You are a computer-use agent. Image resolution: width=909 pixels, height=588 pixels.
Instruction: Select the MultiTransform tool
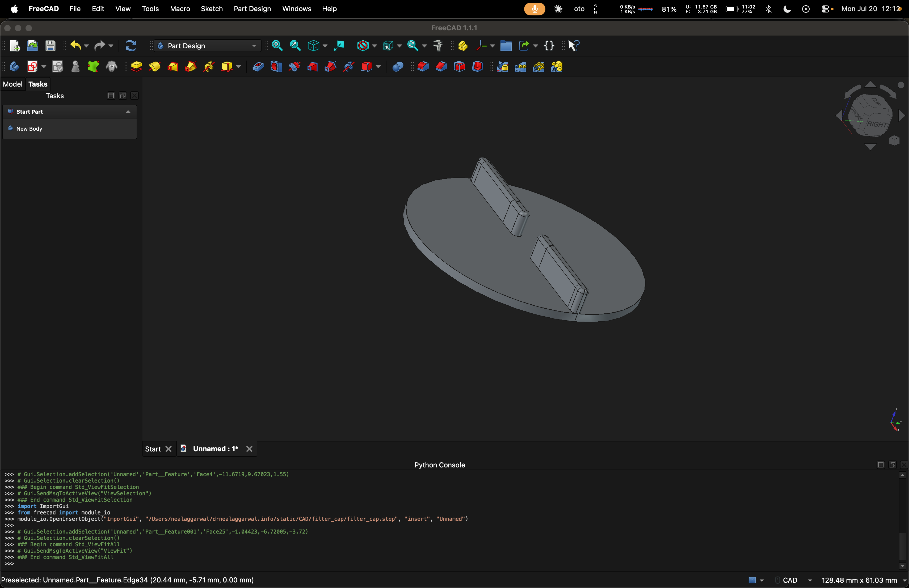[x=557, y=67]
